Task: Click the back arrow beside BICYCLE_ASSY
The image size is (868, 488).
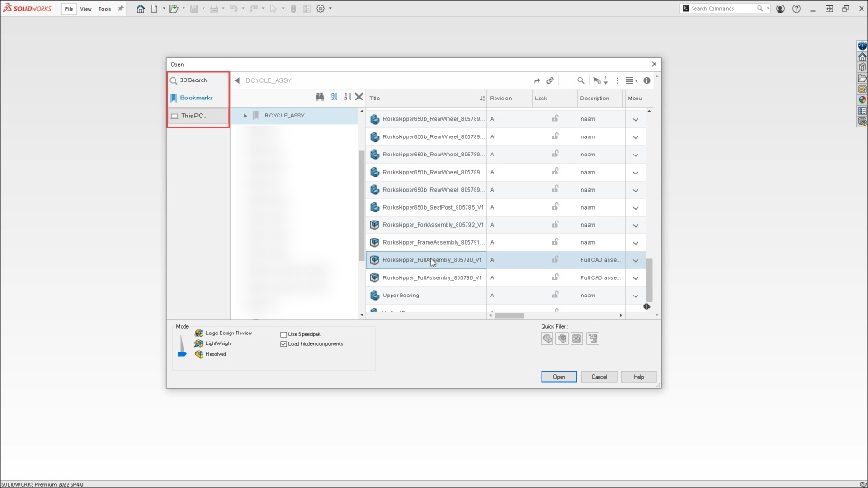Action: pos(237,80)
